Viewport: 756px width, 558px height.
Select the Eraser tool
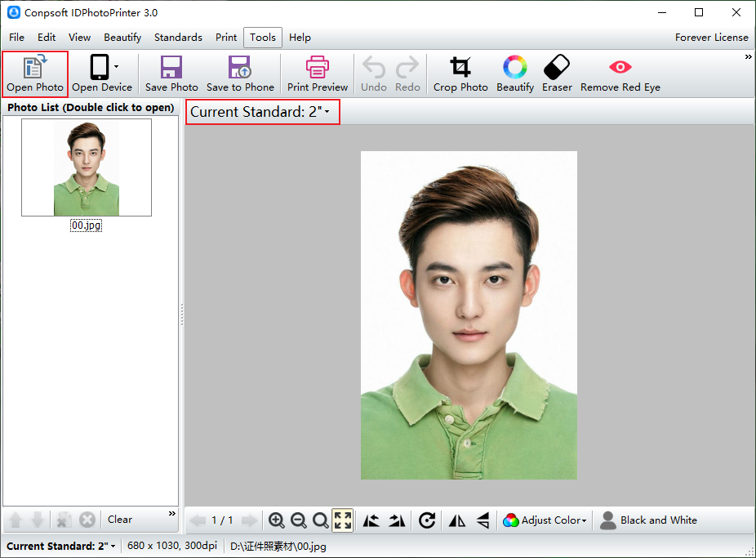point(557,74)
